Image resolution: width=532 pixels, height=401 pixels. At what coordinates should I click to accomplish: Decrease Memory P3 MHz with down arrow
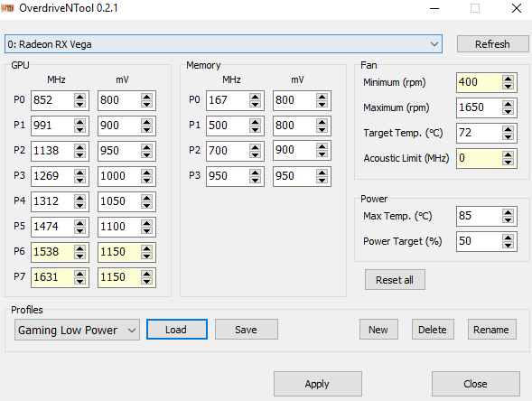pyautogui.click(x=255, y=181)
